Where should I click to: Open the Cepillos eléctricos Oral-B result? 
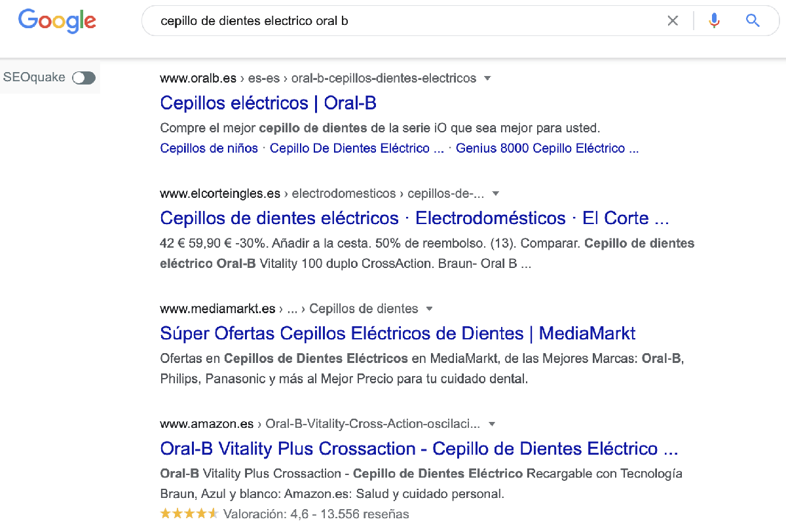pos(268,103)
